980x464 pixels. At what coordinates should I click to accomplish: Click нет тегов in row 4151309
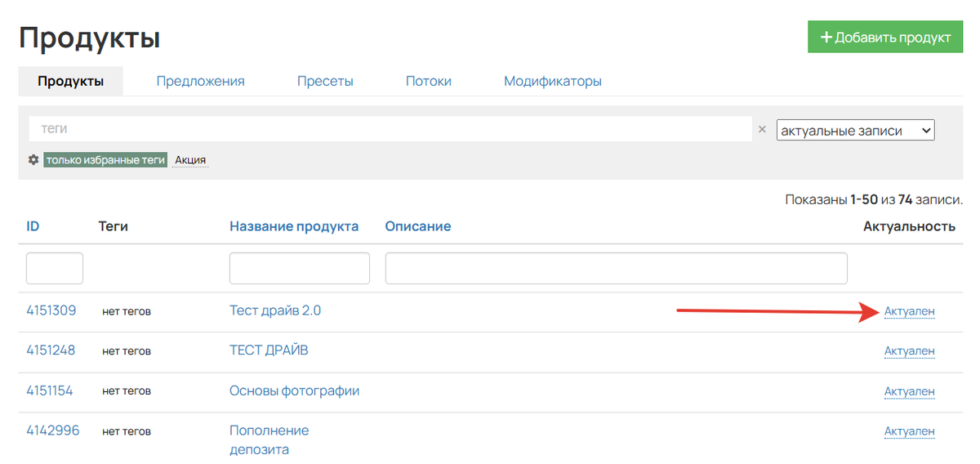coord(127,311)
